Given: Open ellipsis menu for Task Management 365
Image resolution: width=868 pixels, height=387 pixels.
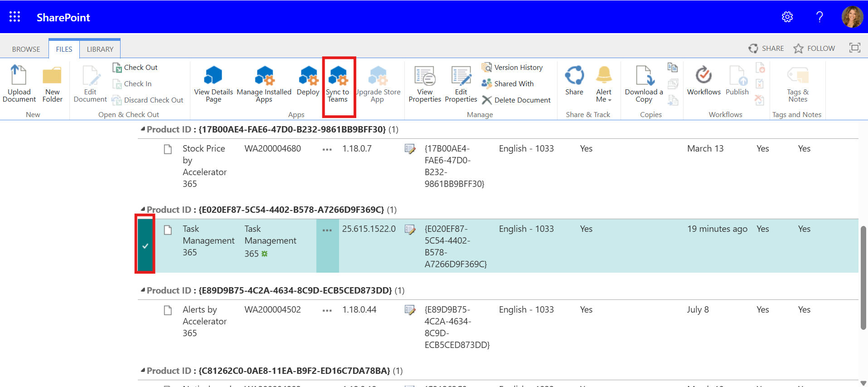Looking at the screenshot, I should [327, 230].
